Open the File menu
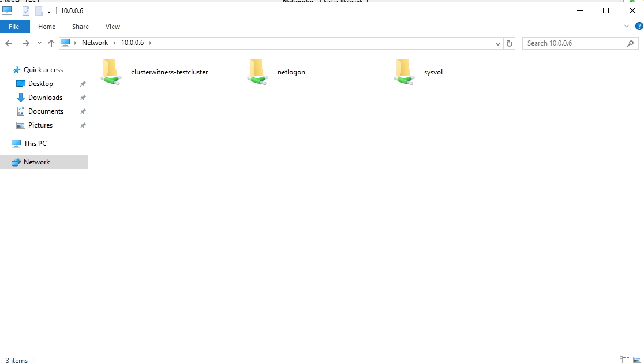Viewport: 644px width, 363px height. 14,27
